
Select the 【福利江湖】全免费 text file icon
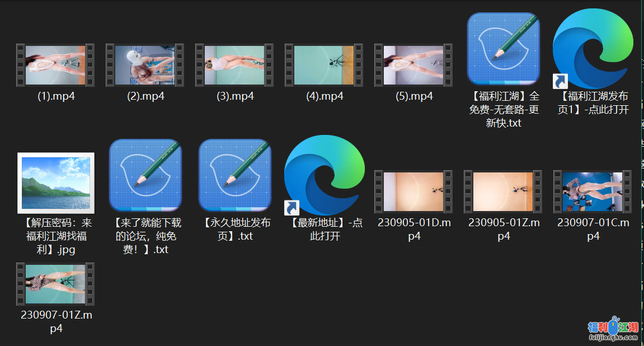pyautogui.click(x=504, y=49)
